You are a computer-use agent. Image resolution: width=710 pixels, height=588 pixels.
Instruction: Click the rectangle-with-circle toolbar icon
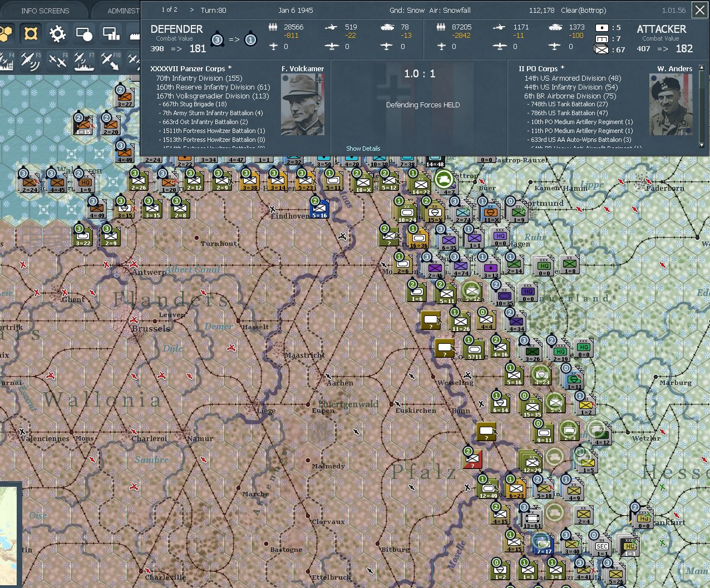coord(84,34)
